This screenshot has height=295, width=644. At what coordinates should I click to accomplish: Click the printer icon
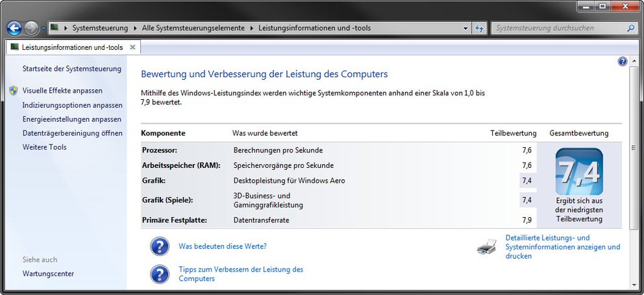pyautogui.click(x=487, y=247)
